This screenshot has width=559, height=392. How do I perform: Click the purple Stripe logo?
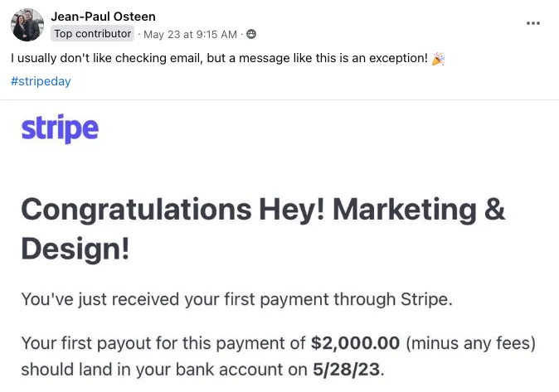click(59, 128)
